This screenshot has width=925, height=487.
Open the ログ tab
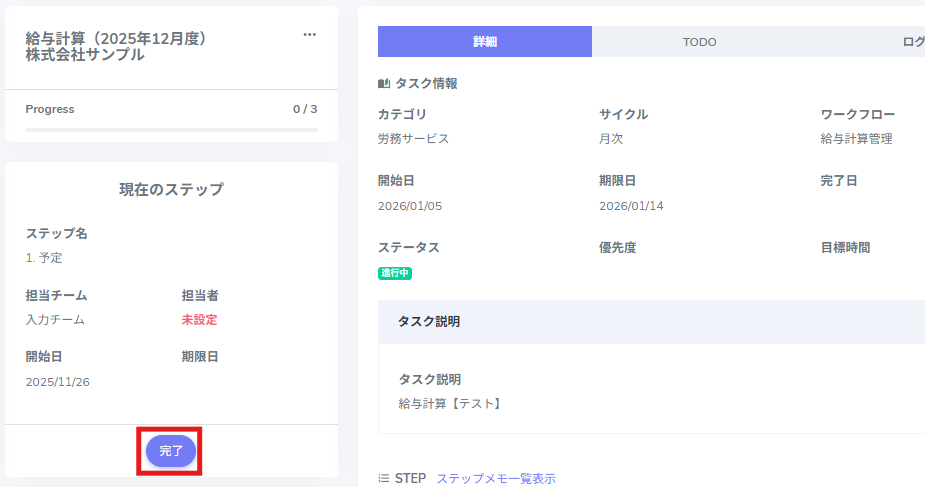point(912,42)
